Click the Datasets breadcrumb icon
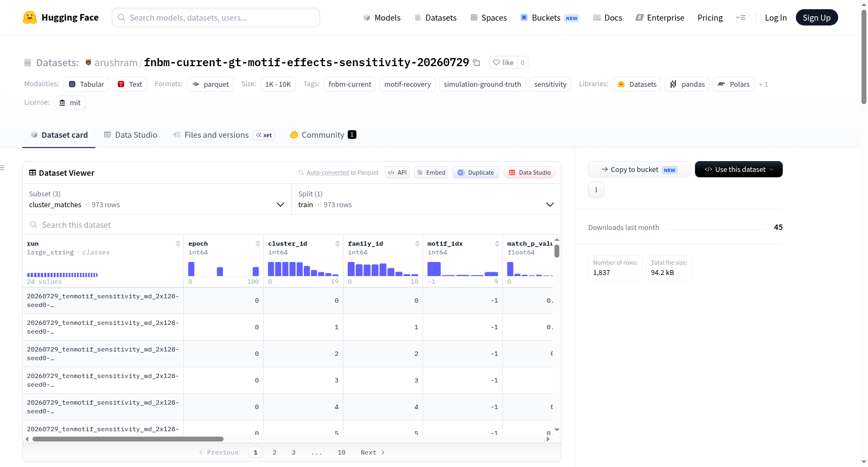868x467 pixels. tap(28, 62)
